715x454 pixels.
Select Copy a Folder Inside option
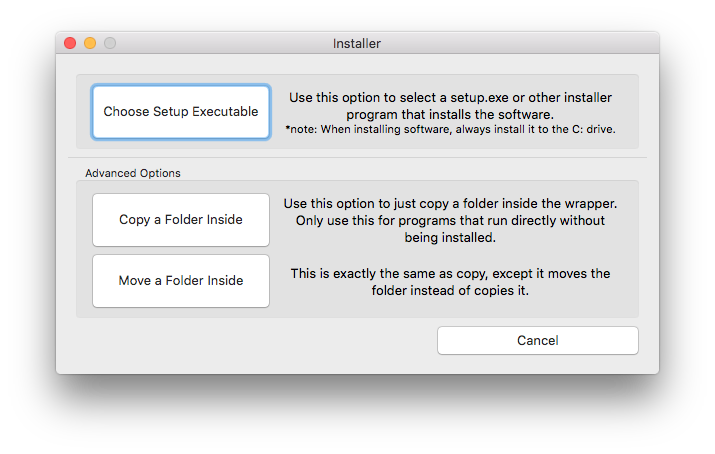pyautogui.click(x=181, y=220)
